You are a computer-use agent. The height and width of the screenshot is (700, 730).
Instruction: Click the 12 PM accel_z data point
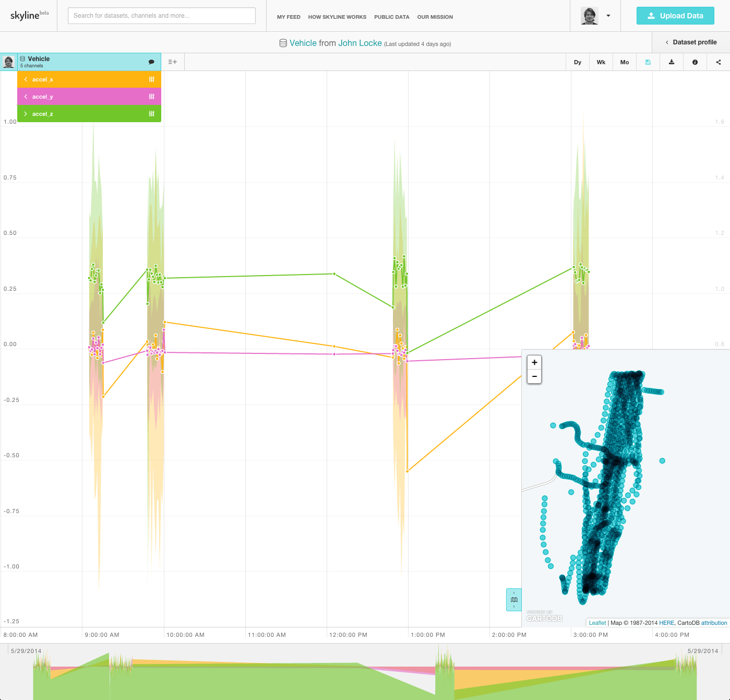[x=334, y=274]
